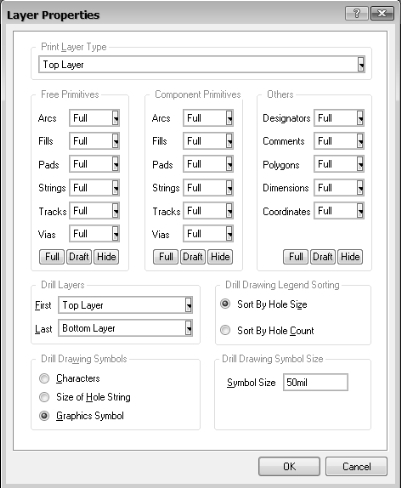Click the Symbol Size input field
The image size is (401, 488).
pos(315,382)
